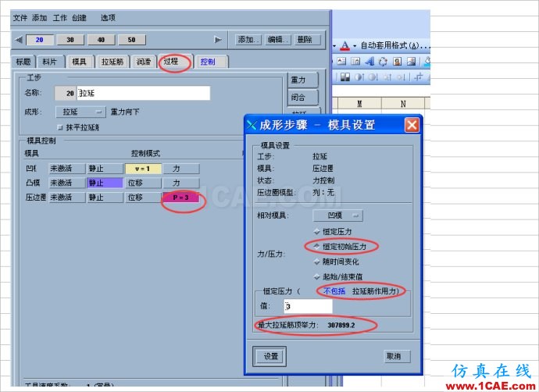The width and height of the screenshot is (539, 392).
Task: Toggle the 抹平拉延筋 checkbox
Action: point(60,128)
